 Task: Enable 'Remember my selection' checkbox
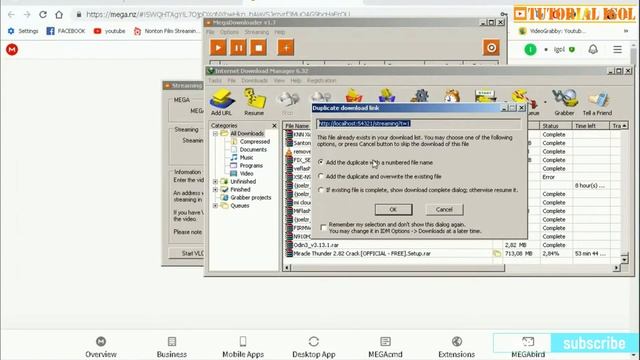[324, 227]
